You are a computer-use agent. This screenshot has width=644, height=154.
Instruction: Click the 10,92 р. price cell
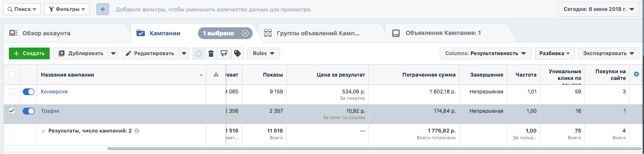328,114
